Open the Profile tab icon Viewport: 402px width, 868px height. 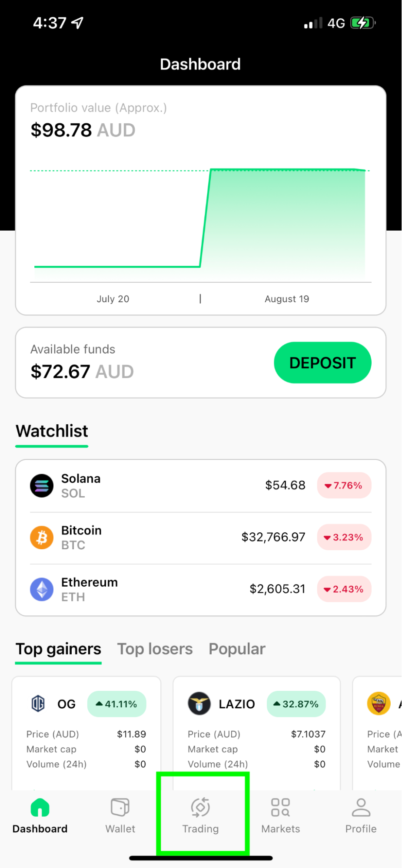[x=361, y=807]
